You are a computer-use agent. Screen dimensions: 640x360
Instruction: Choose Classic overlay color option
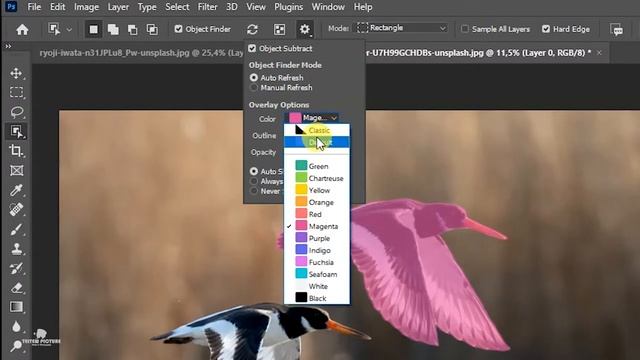317,130
